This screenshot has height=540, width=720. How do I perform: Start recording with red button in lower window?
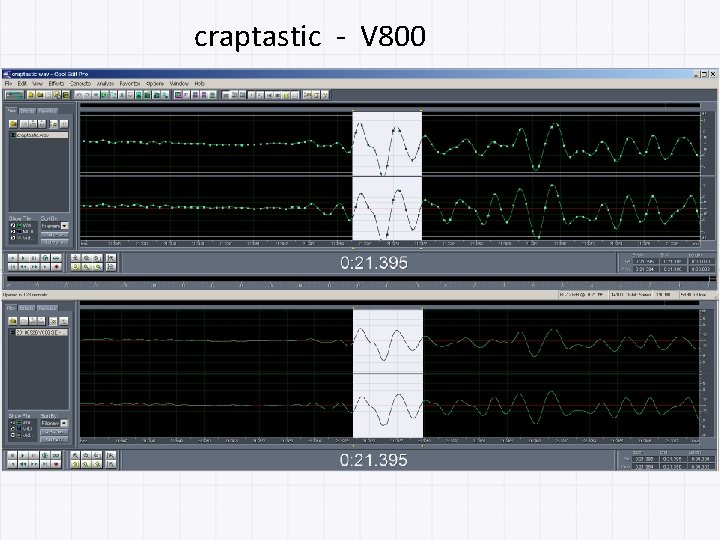pyautogui.click(x=56, y=464)
